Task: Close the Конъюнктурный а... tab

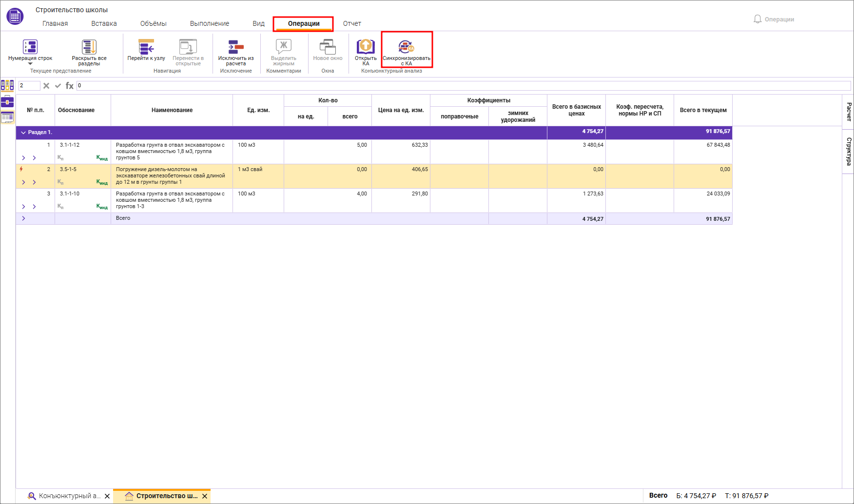Action: [107, 496]
